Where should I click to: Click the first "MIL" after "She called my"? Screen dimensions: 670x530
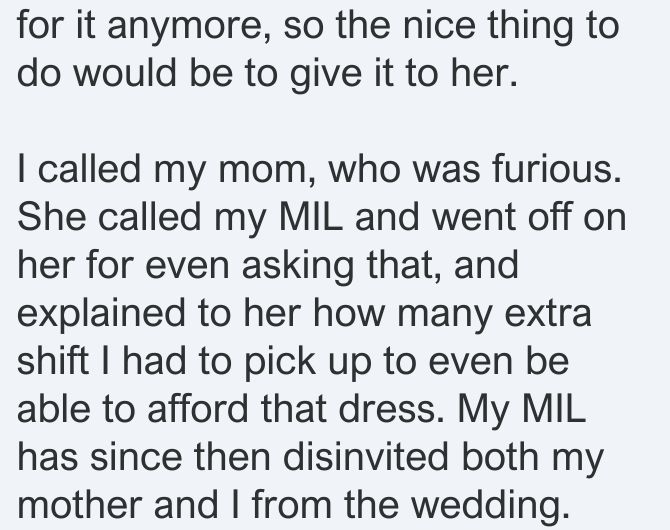coord(311,217)
